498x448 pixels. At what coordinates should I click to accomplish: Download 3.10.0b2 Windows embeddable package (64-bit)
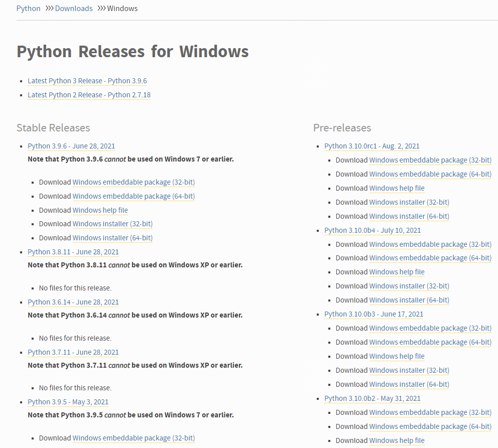click(430, 426)
